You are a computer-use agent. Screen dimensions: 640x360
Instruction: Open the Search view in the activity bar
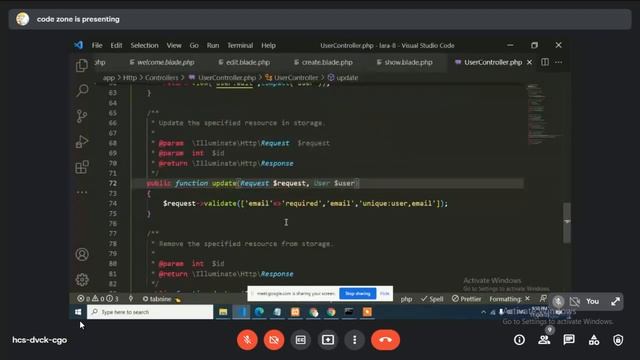82,90
